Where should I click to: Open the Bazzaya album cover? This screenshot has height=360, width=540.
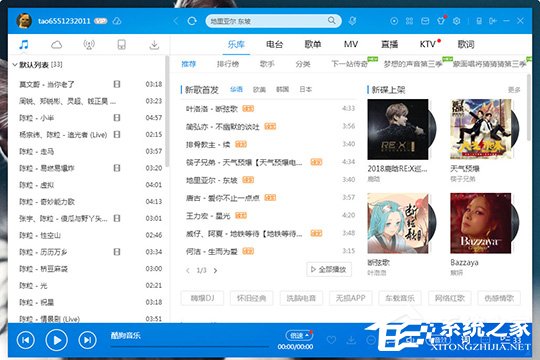point(481,223)
